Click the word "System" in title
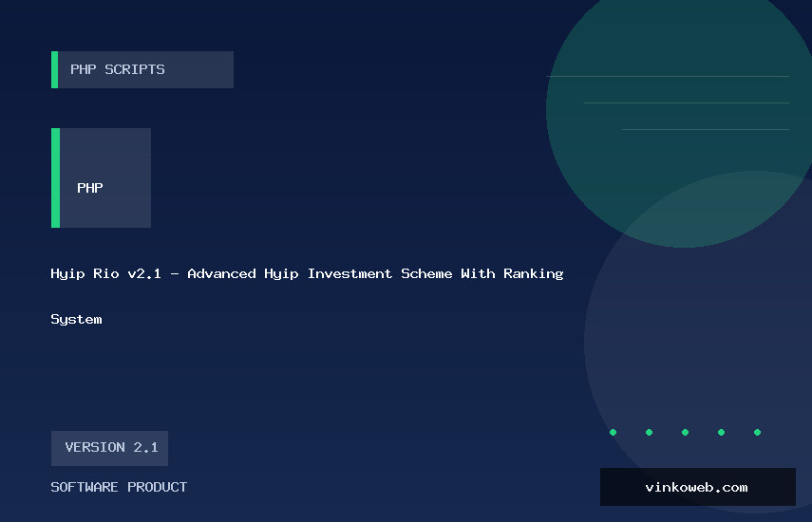The height and width of the screenshot is (522, 812). (x=76, y=319)
